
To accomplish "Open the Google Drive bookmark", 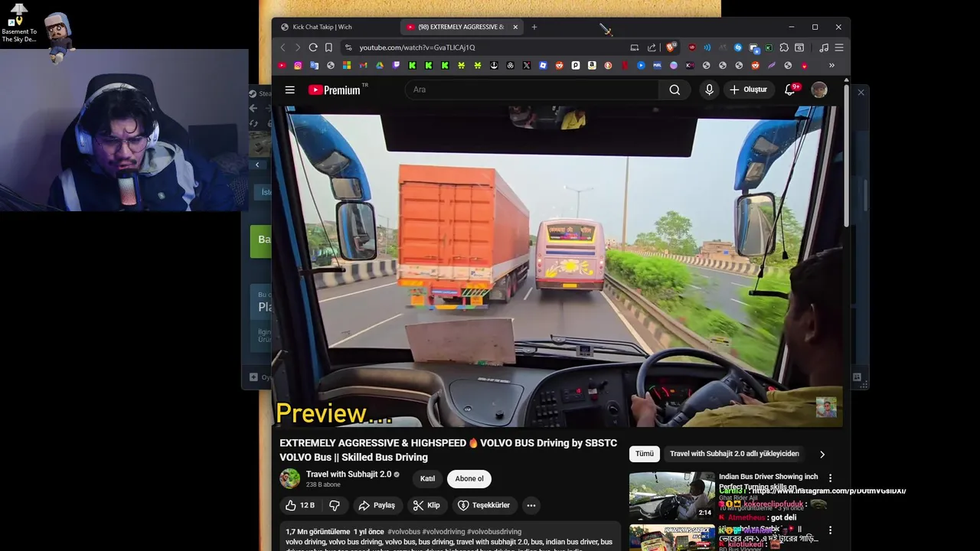I will coord(379,66).
